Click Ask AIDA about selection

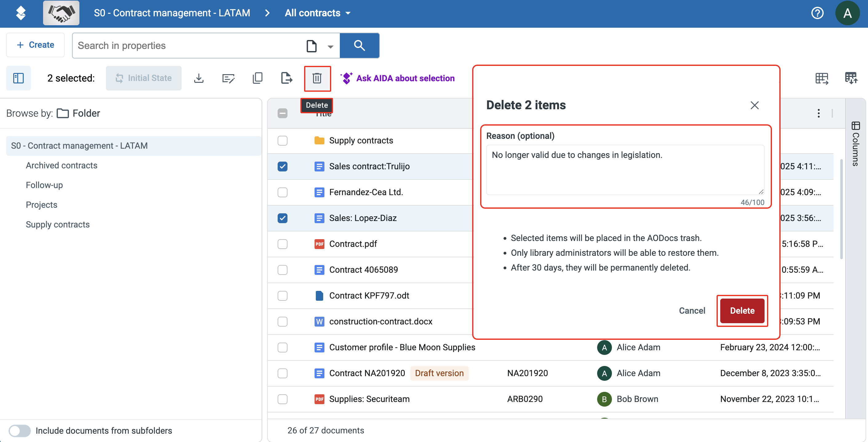click(x=398, y=78)
